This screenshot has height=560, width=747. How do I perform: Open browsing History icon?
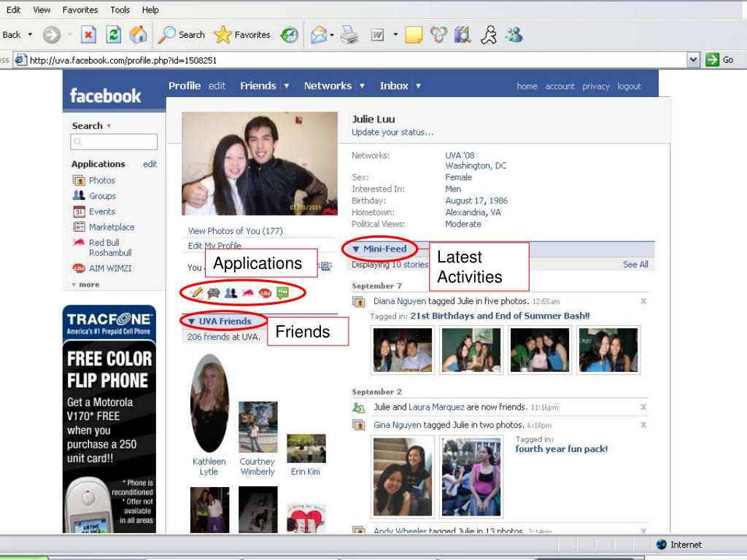pyautogui.click(x=289, y=35)
